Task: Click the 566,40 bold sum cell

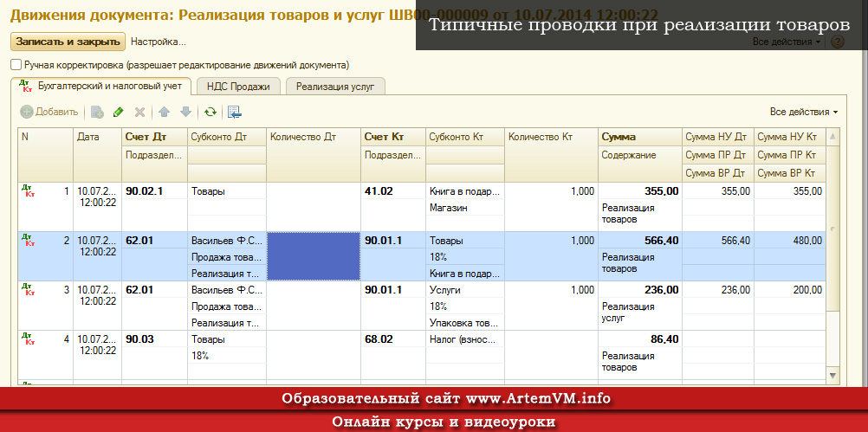Action: pos(640,241)
